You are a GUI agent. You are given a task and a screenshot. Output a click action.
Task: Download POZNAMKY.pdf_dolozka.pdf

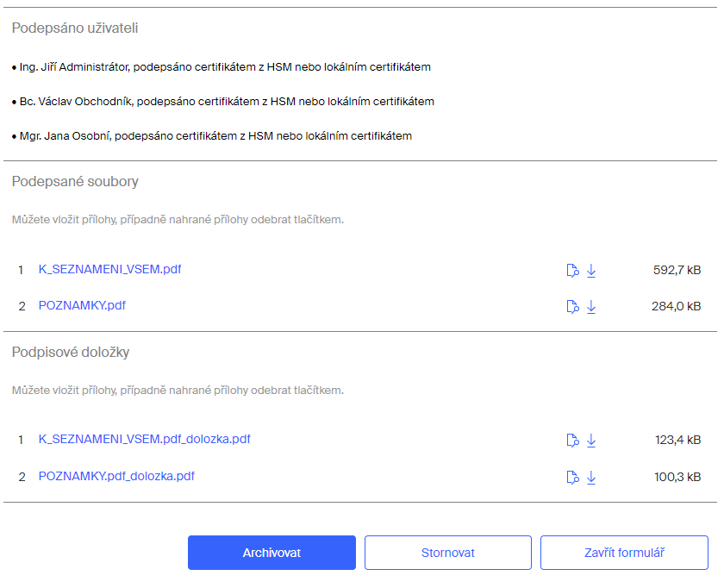click(591, 477)
